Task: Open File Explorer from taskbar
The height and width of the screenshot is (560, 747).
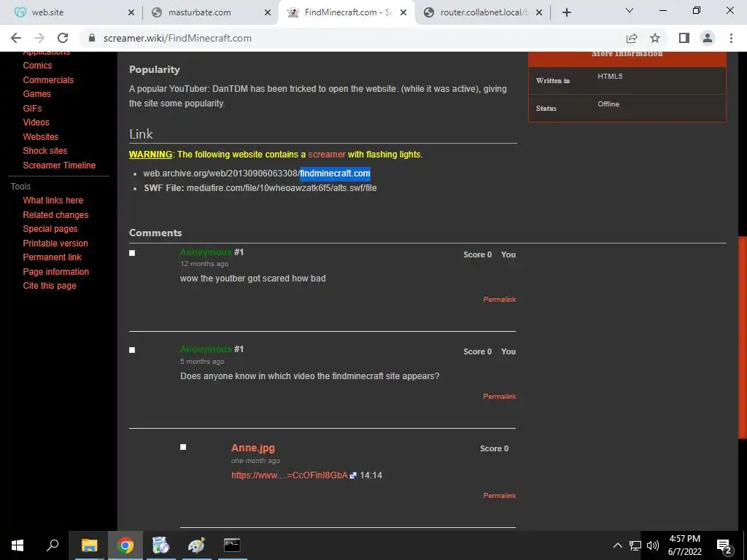Action: [x=89, y=545]
